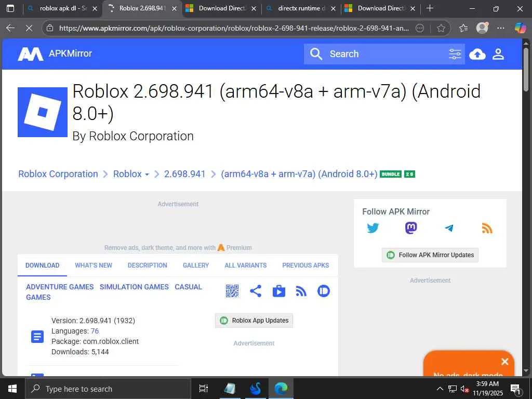Viewport: 532px width, 399px height.
Task: Click the share icon
Action: [x=256, y=291]
